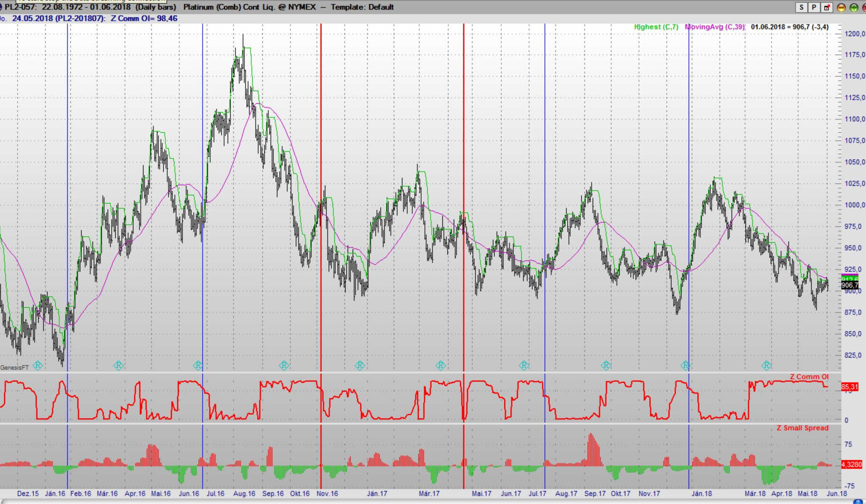
Task: Zoom out using the yellow minus icon
Action: (x=841, y=7)
